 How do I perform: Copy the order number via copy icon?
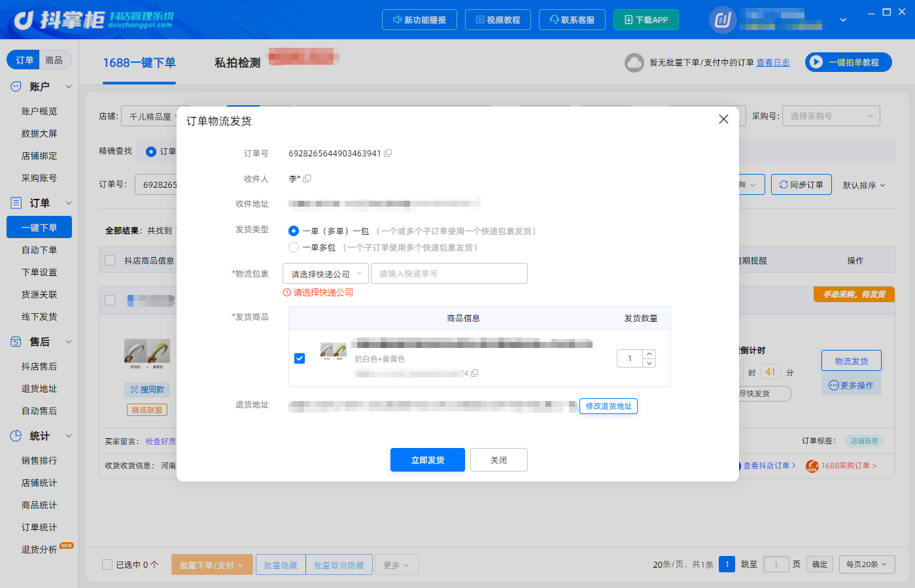[388, 153]
